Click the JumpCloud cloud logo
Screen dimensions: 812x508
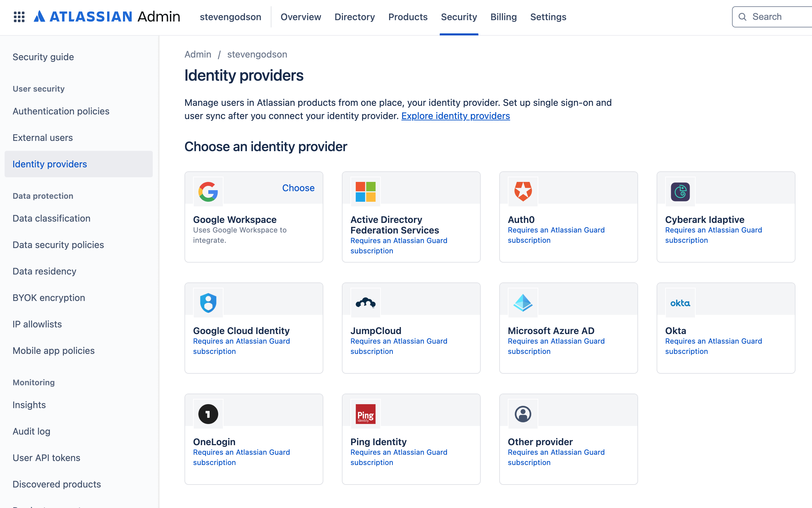point(365,303)
